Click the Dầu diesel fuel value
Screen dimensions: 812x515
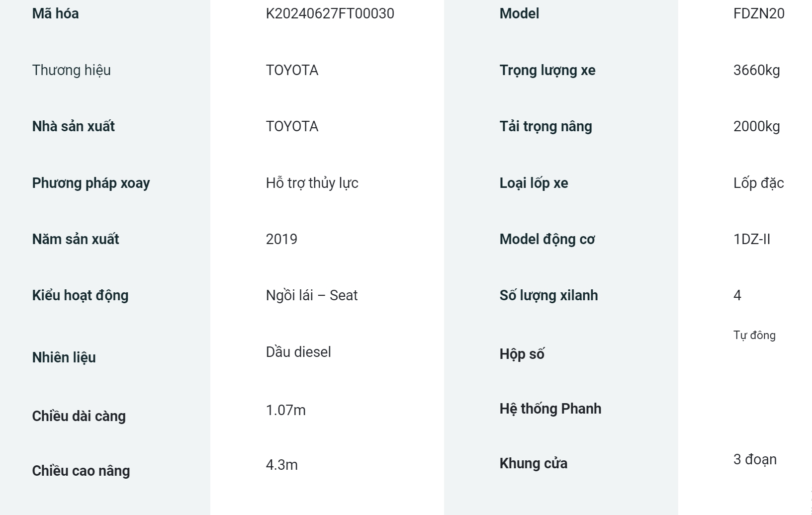(298, 352)
